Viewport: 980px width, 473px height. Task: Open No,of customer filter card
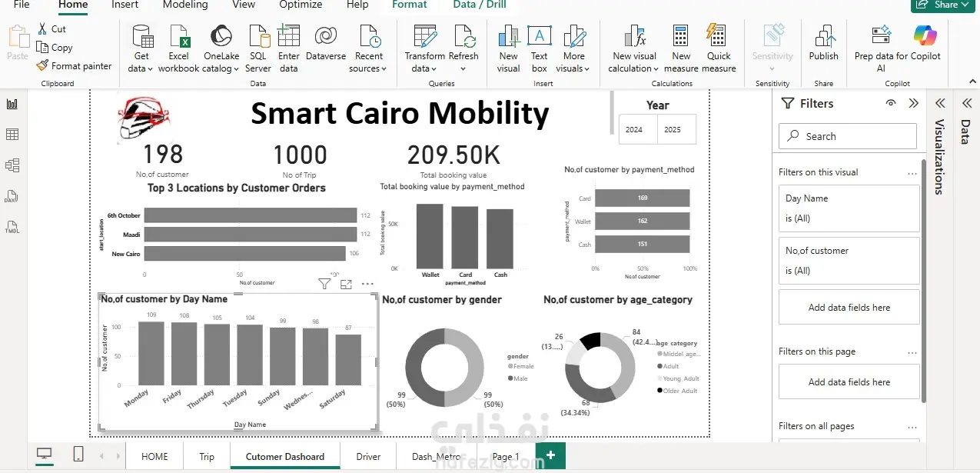(849, 261)
